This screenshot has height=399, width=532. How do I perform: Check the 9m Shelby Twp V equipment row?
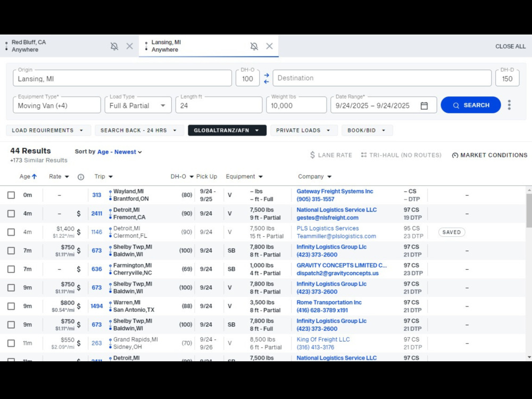click(11, 288)
